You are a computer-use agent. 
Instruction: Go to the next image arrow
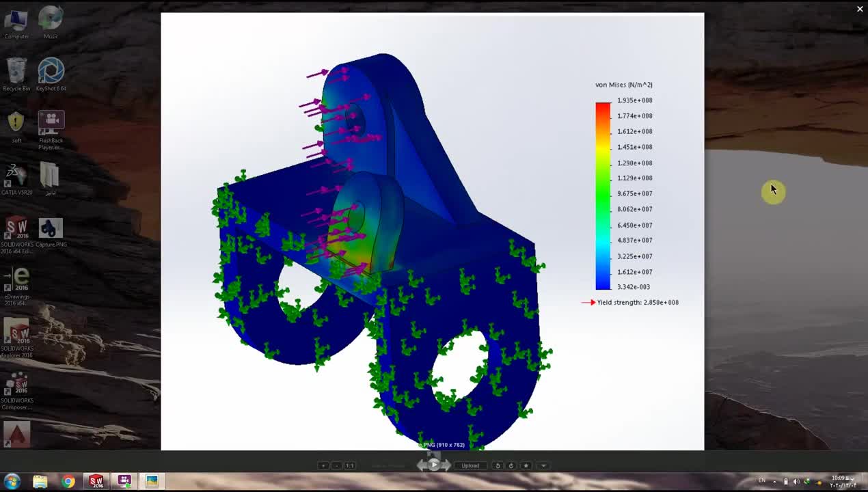pos(446,465)
